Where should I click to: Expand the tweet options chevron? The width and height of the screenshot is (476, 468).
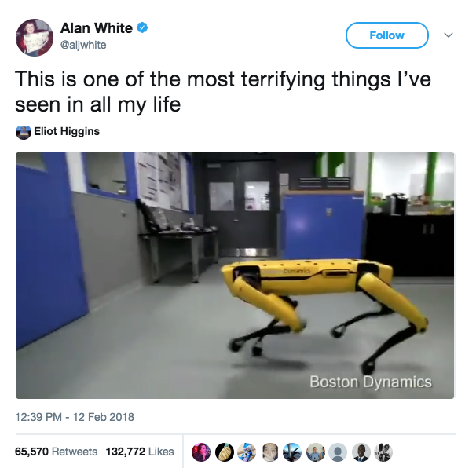(x=449, y=35)
